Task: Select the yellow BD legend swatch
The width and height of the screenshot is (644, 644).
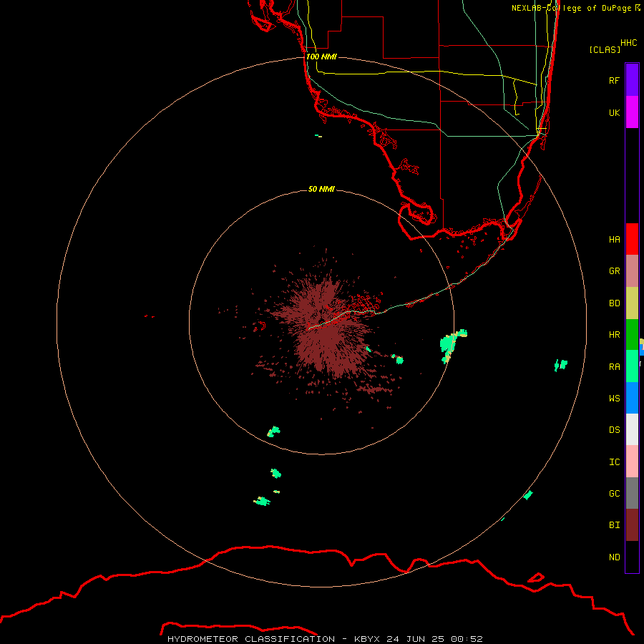Action: tap(632, 303)
